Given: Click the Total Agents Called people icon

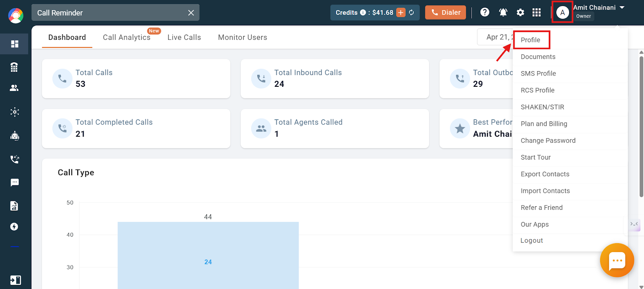Looking at the screenshot, I should [x=261, y=128].
